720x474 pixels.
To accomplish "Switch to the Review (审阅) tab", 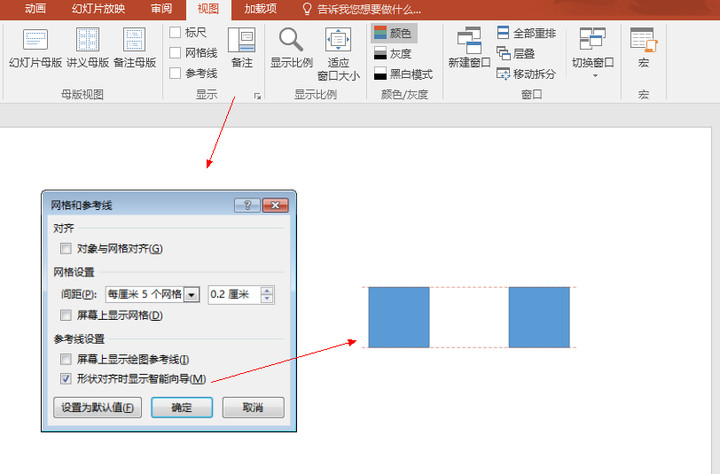I will pos(161,9).
